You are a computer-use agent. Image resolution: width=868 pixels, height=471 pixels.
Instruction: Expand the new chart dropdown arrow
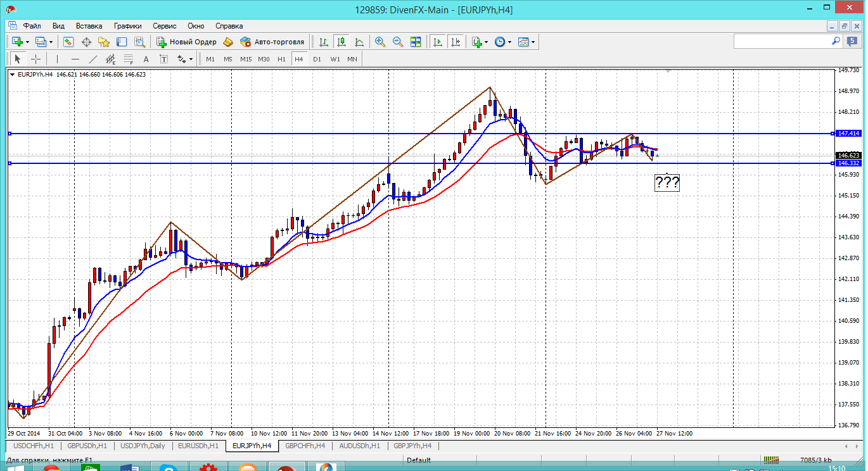[x=28, y=42]
